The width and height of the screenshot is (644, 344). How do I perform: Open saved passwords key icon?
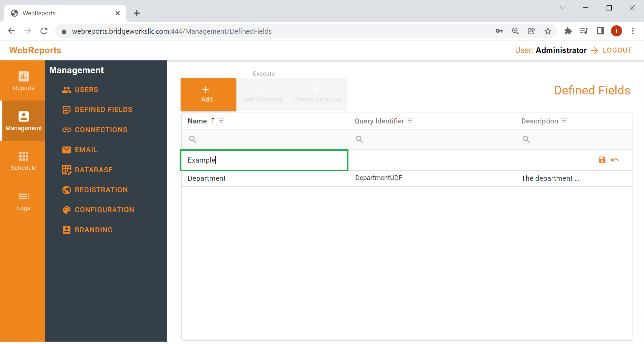pos(499,31)
